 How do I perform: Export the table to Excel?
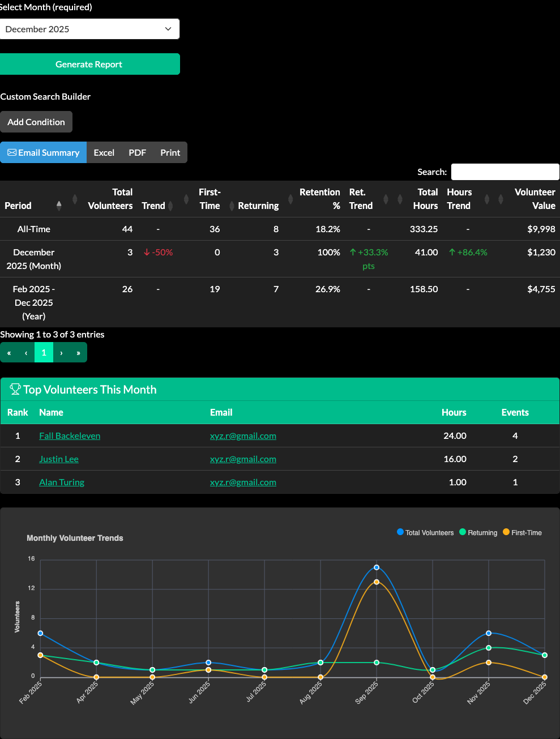[104, 152]
